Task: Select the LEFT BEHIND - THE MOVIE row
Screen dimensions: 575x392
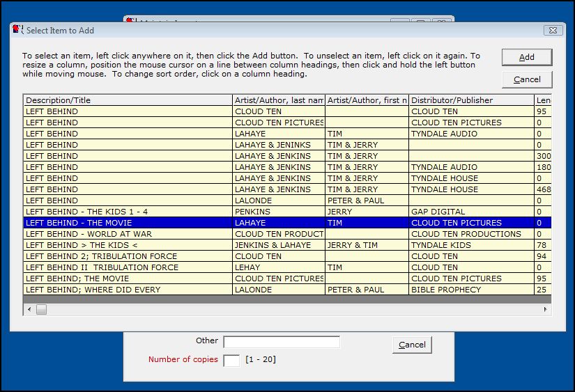Action: 287,223
